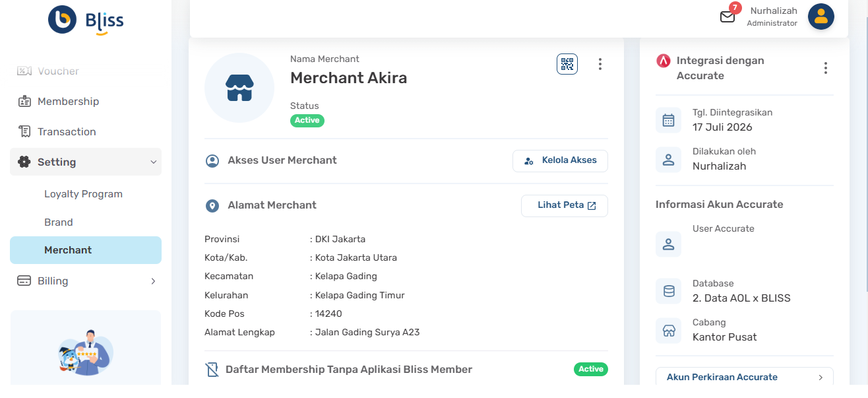
Task: Click the Transaction receipt icon
Action: (24, 132)
